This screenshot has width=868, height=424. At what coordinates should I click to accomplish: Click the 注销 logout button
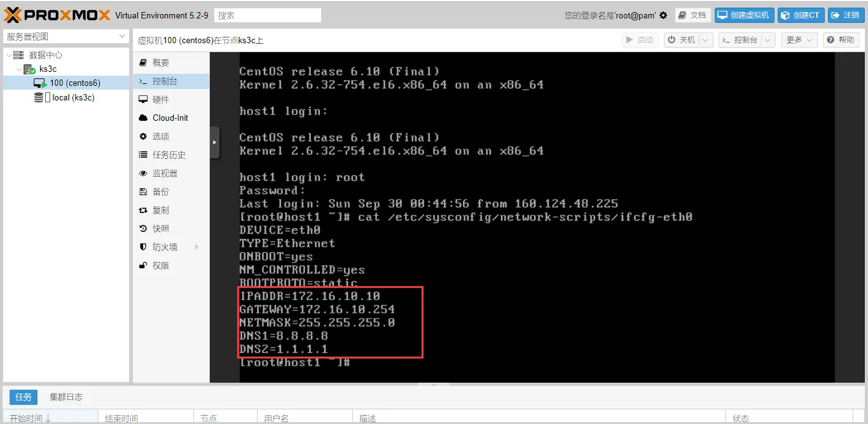846,15
